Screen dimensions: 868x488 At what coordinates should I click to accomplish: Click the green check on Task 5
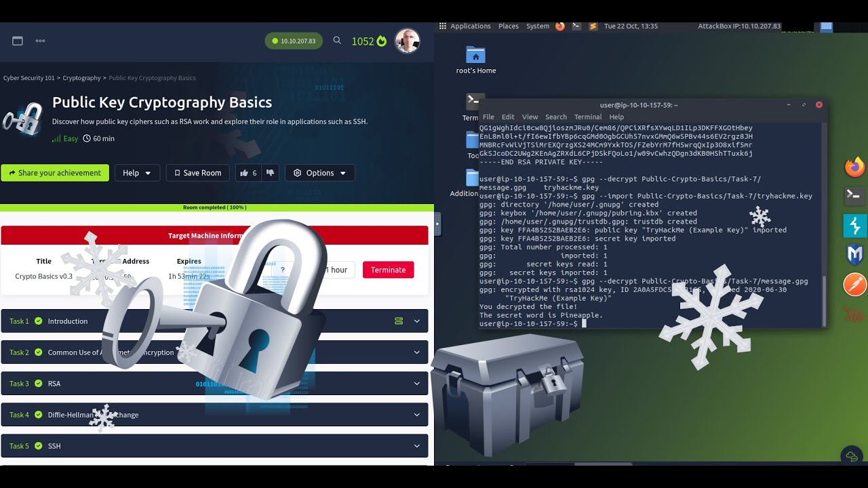(39, 446)
